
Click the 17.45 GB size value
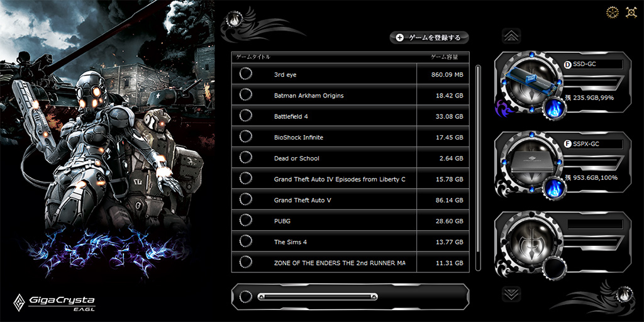click(449, 137)
